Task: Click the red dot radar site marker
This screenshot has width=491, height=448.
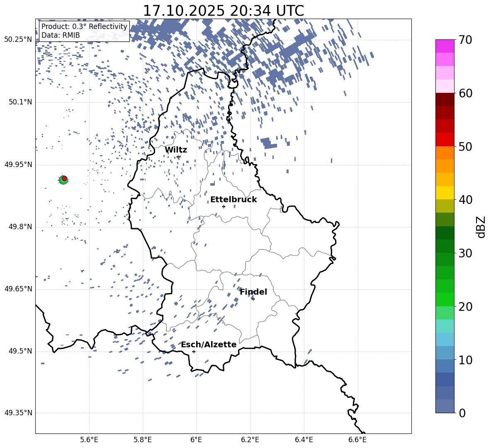Action: point(64,178)
